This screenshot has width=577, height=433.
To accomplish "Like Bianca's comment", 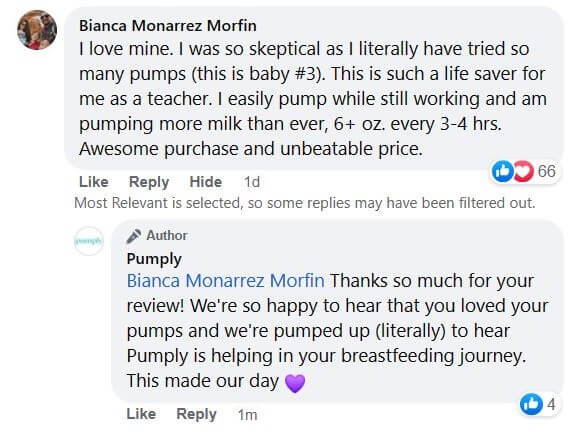I will coord(94,182).
